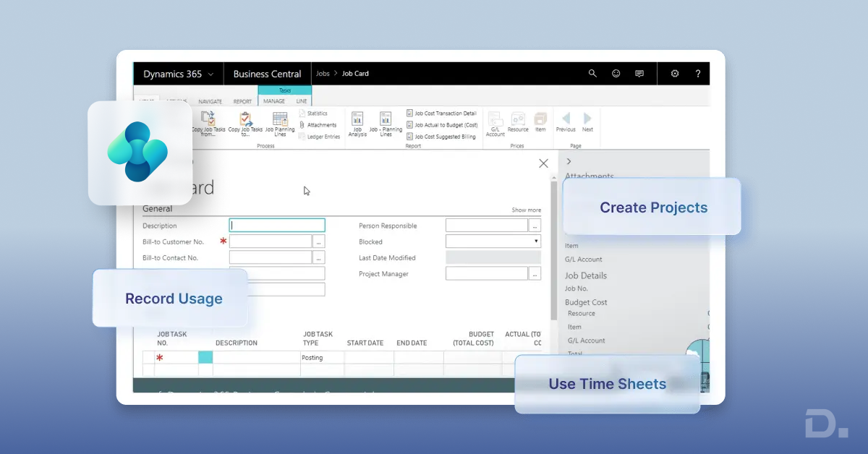Open Ledger Entries in the ribbon
Screen dimensions: 868x454
tap(319, 137)
